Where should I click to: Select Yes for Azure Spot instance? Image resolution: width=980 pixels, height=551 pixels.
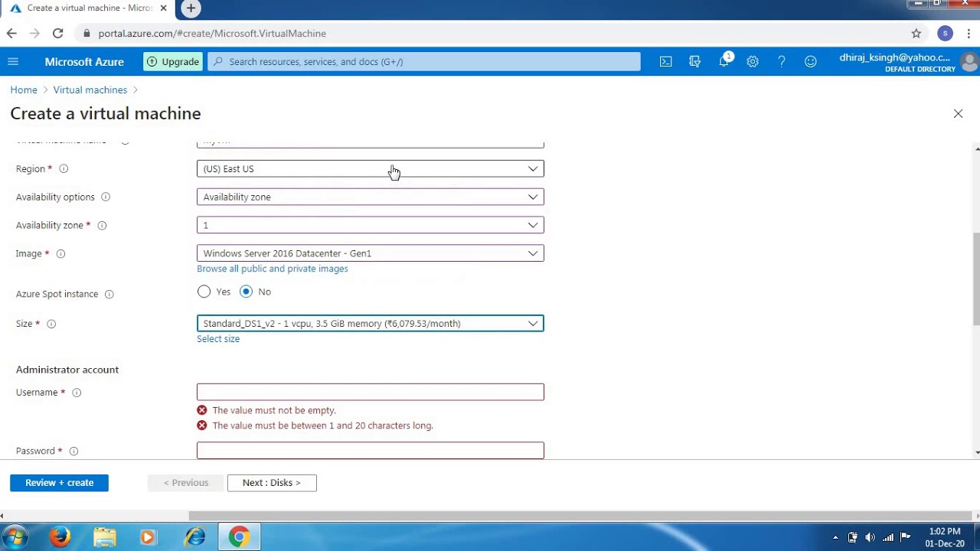(x=204, y=292)
